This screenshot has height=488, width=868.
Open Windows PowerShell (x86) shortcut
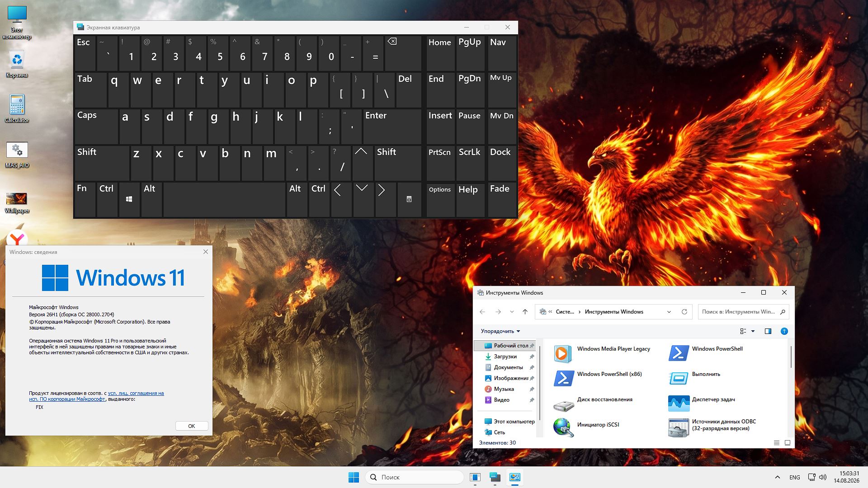[x=598, y=379]
